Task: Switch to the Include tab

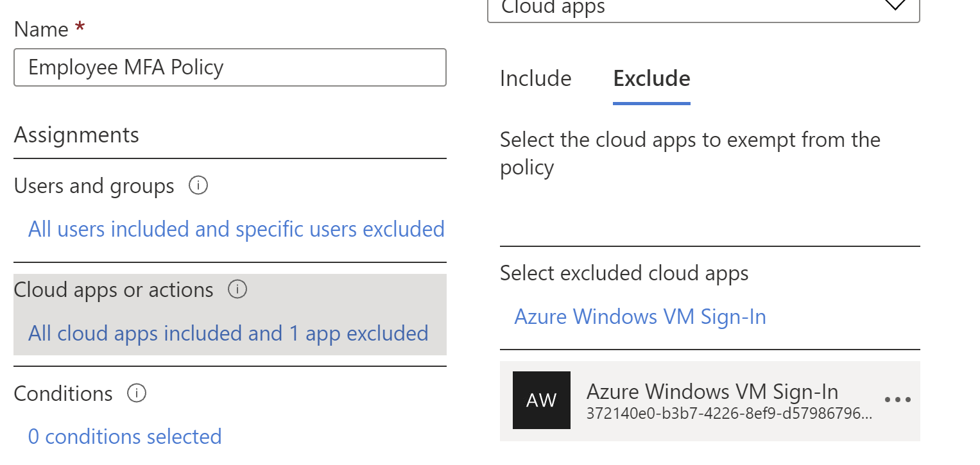Action: click(535, 78)
